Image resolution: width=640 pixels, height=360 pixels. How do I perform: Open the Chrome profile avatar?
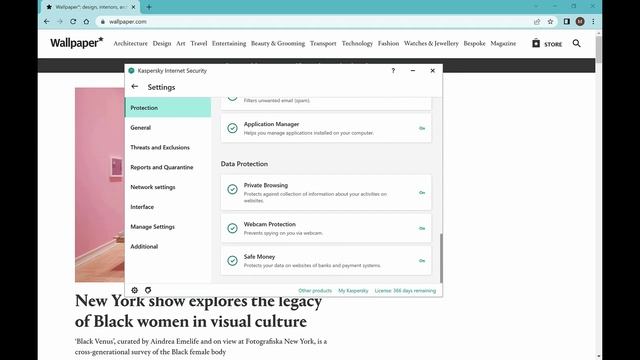(x=580, y=22)
